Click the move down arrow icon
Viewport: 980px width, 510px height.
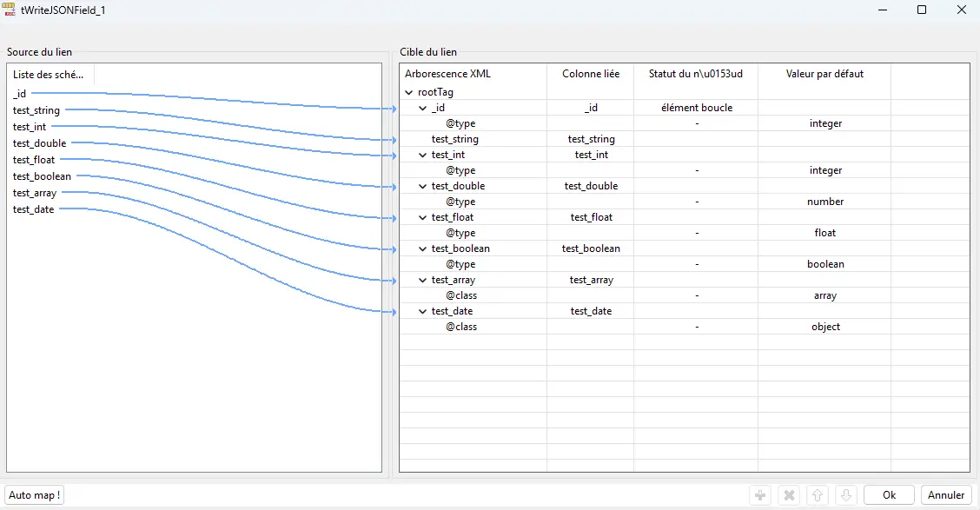(x=845, y=495)
